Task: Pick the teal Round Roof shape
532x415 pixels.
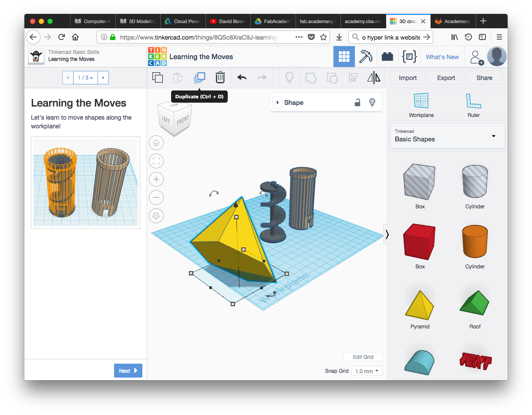Action: coord(420,362)
